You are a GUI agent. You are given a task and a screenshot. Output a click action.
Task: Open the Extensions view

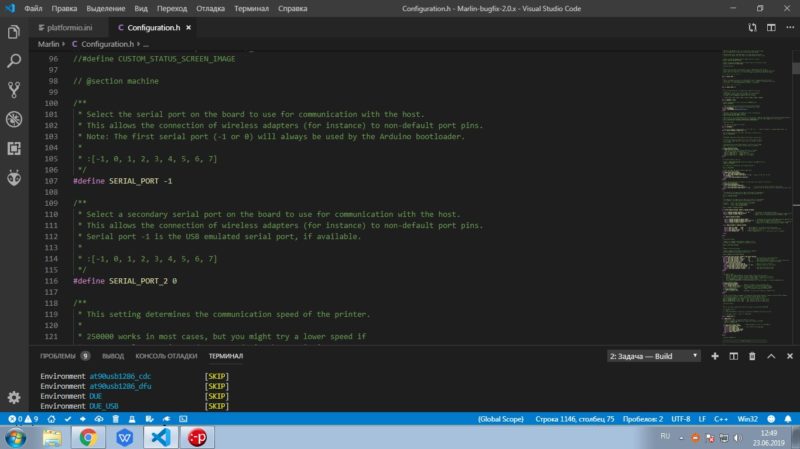pyautogui.click(x=14, y=148)
